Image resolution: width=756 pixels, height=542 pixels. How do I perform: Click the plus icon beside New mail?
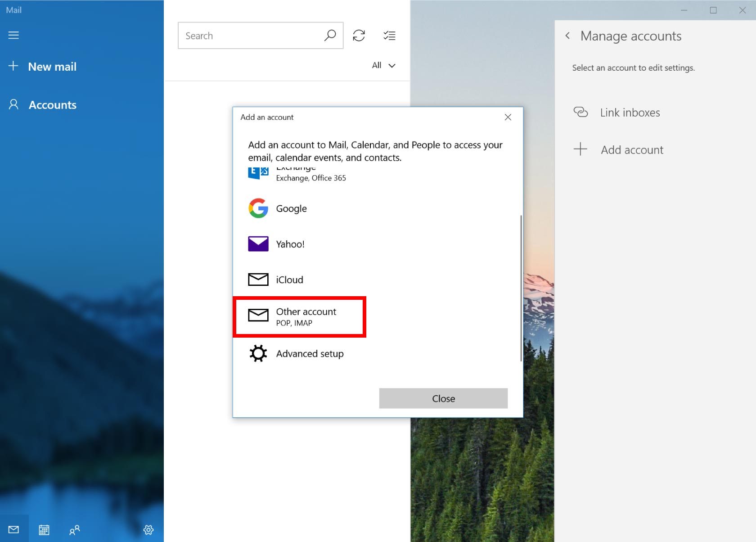tap(13, 66)
